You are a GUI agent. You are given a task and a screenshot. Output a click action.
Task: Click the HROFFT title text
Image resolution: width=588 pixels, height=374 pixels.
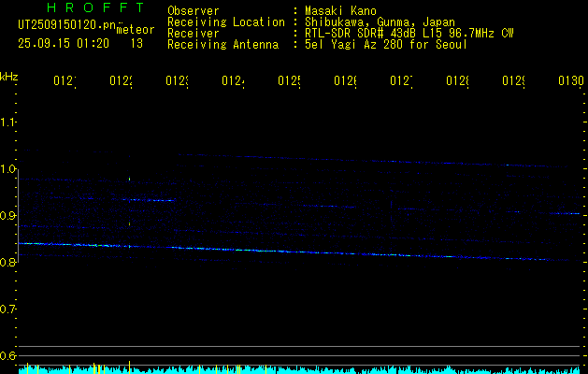click(x=95, y=7)
